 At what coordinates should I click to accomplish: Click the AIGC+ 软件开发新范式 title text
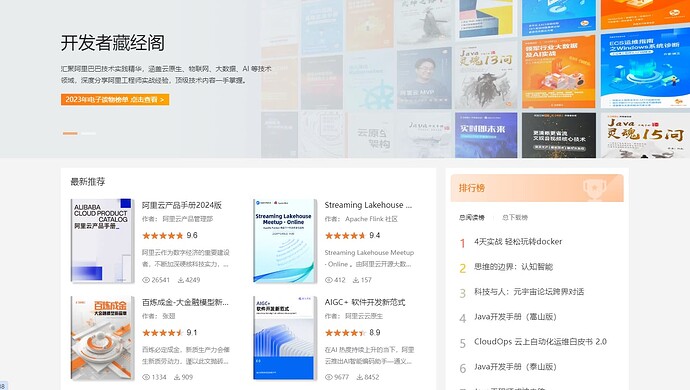[365, 302]
